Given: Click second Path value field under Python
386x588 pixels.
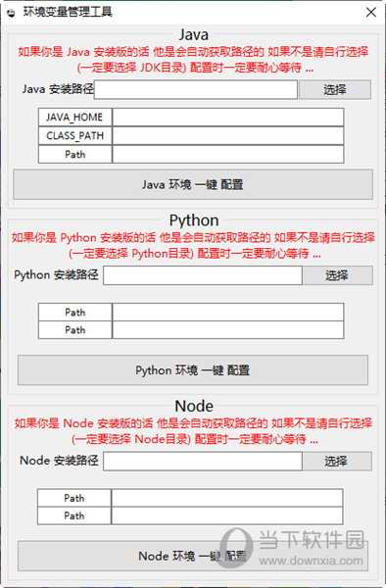Looking at the screenshot, I should [x=228, y=330].
